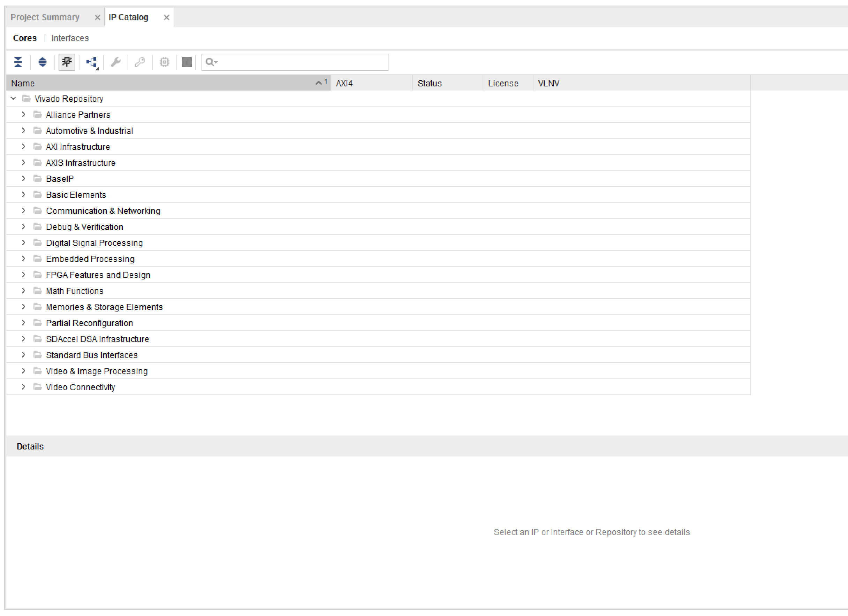The image size is (848, 616).
Task: Sort by the Status column header
Action: 448,83
